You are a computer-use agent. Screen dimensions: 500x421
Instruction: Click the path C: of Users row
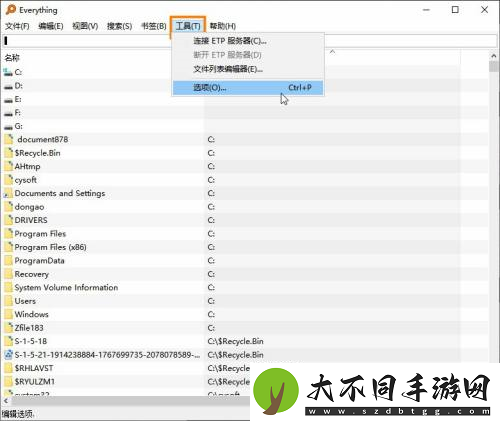point(211,301)
